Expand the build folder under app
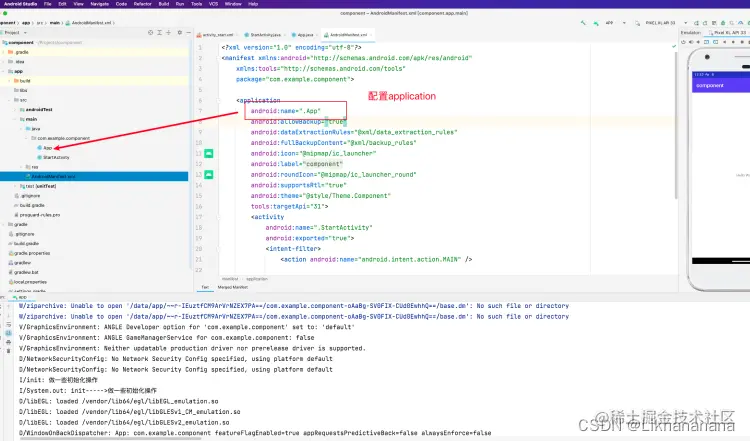The width and height of the screenshot is (750, 441). 10,81
